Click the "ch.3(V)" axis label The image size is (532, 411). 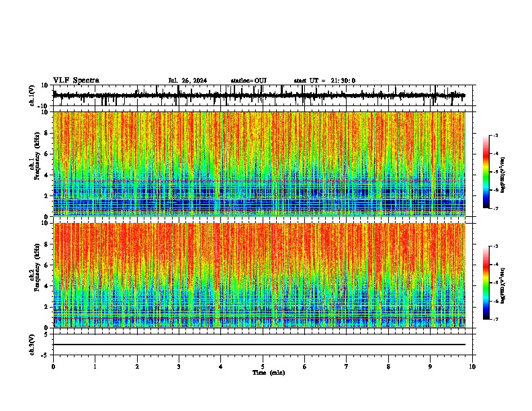(x=32, y=345)
